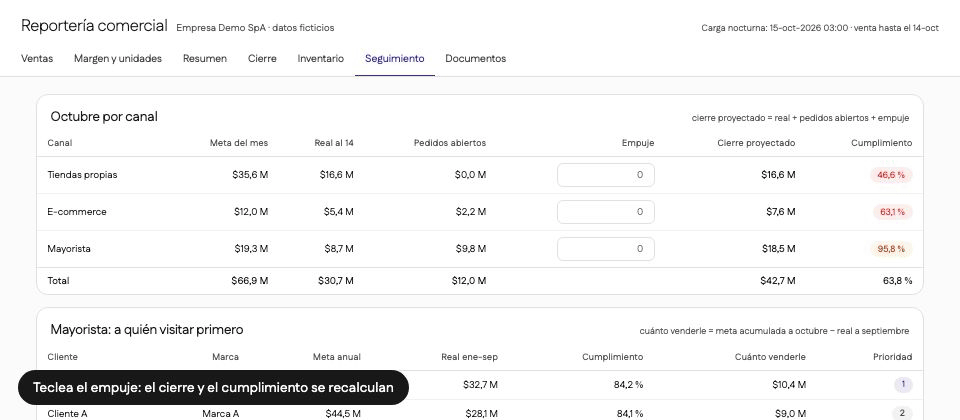
Task: Open the Ventas tab
Action: pos(37,59)
